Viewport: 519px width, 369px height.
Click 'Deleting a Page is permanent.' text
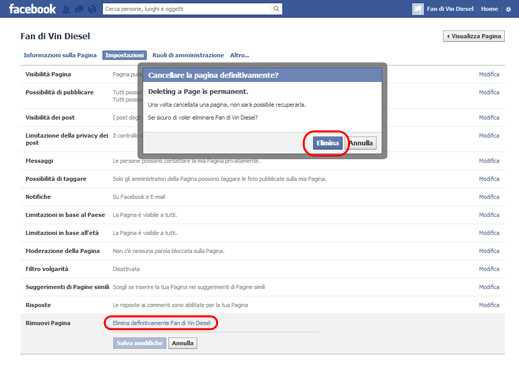(x=198, y=92)
